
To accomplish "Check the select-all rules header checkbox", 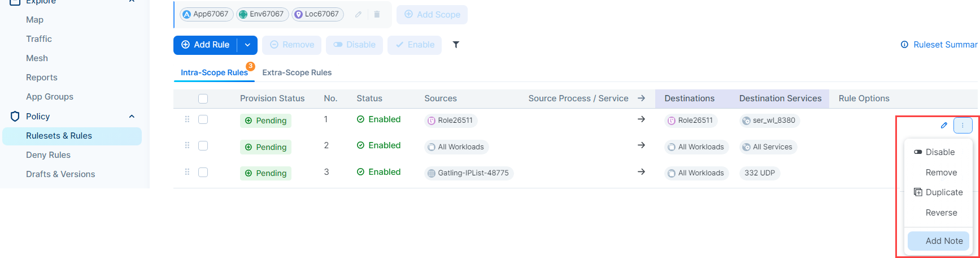I will (203, 98).
